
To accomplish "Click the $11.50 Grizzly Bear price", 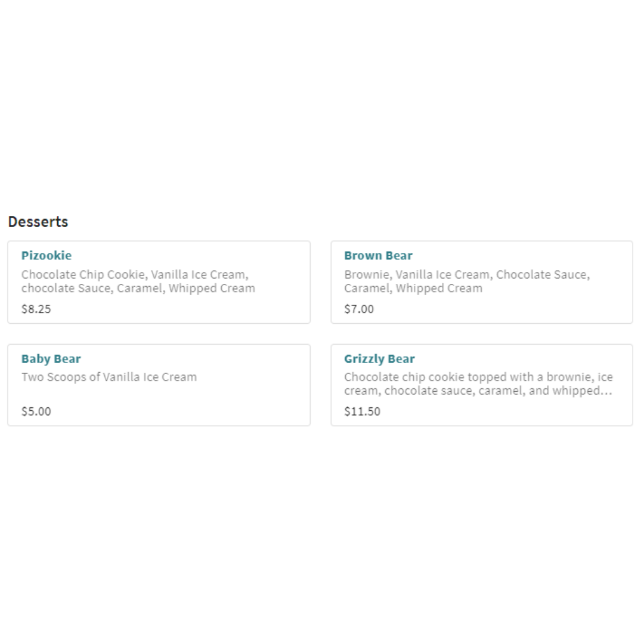I will 362,411.
